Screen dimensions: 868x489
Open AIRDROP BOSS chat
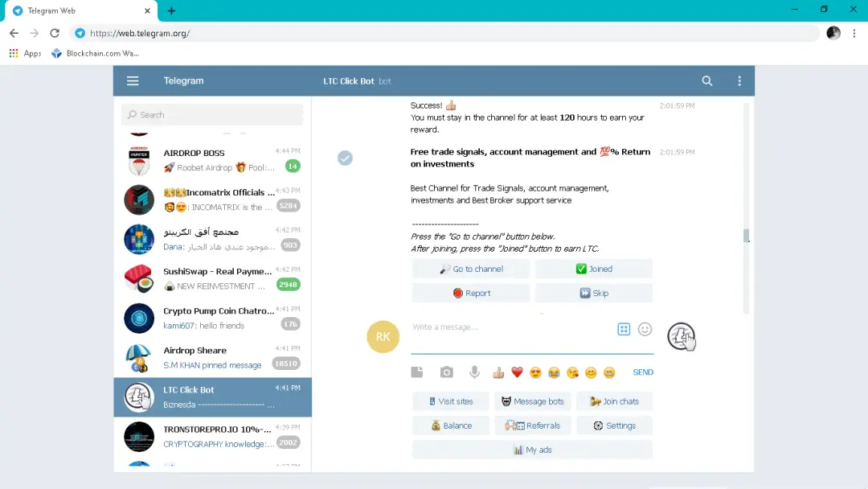(212, 160)
